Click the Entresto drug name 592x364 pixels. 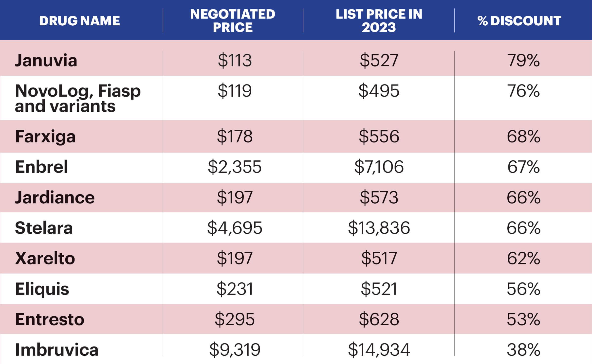tap(50, 319)
